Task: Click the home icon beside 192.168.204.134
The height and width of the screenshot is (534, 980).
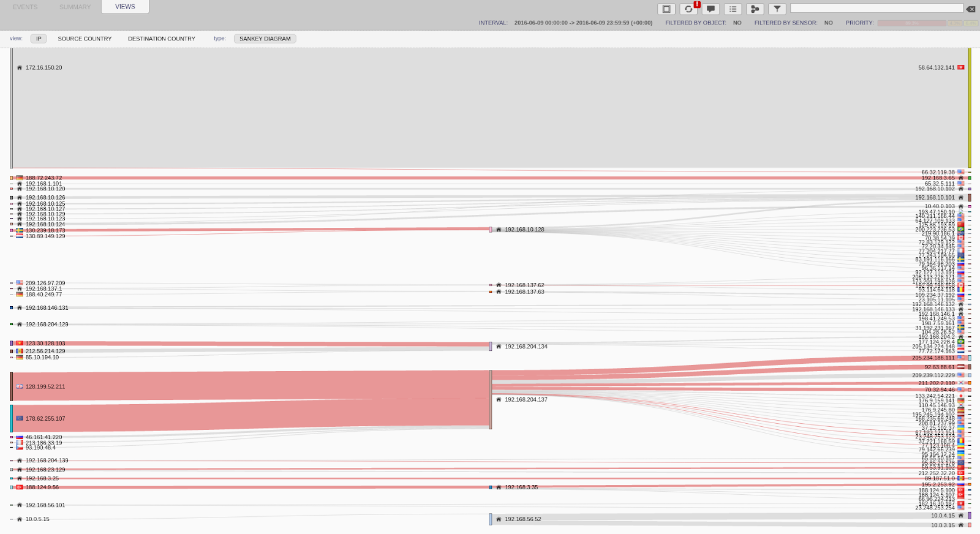Action: 499,347
